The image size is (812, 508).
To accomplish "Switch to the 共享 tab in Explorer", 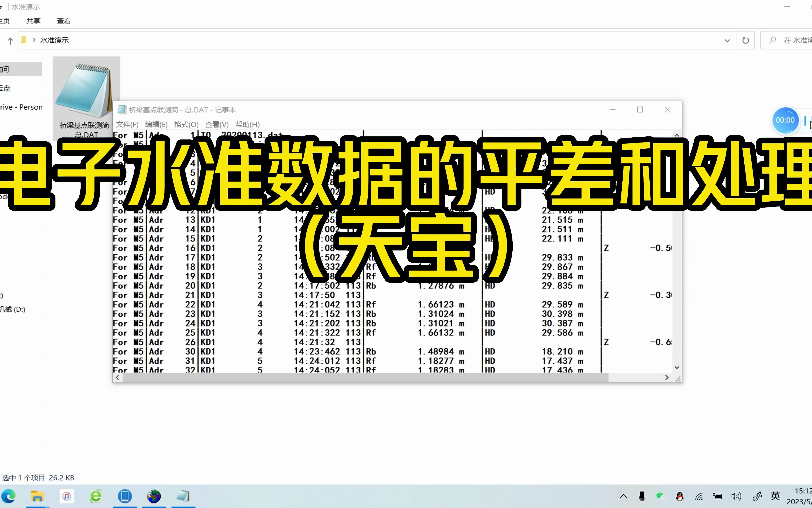I will click(33, 21).
